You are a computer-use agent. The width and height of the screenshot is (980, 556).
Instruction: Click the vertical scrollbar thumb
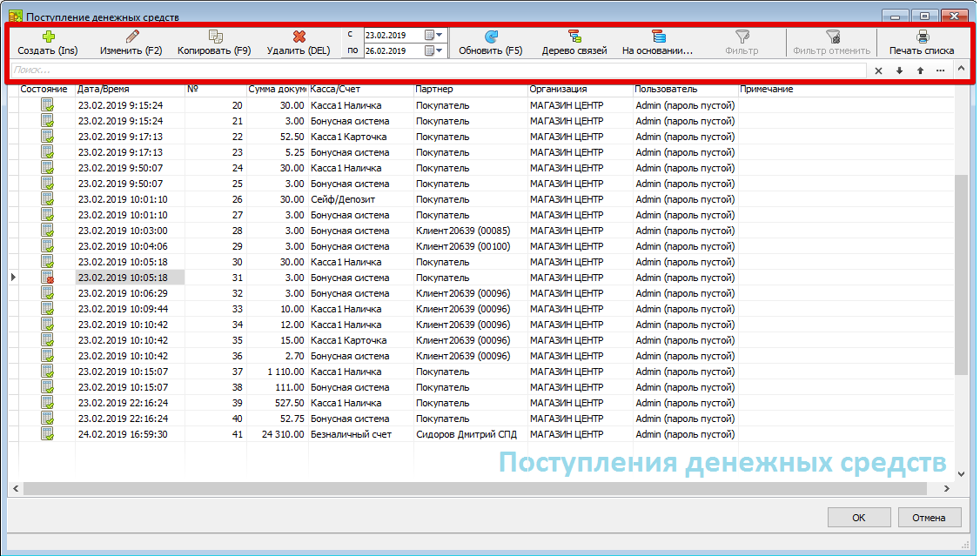961,275
